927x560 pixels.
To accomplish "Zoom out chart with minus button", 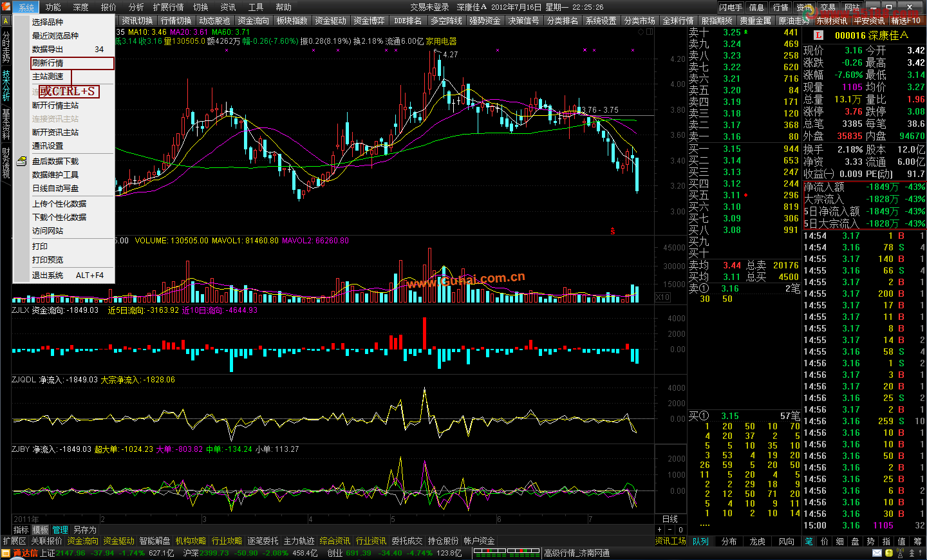I will [669, 530].
